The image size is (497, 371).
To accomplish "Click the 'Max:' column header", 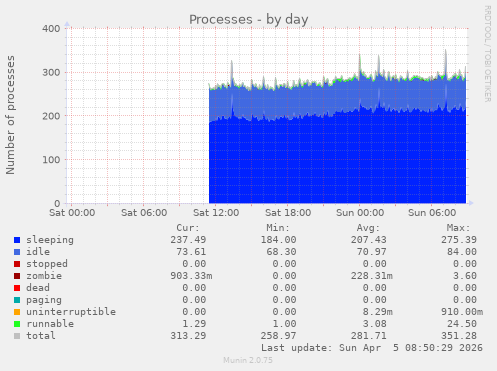I will coord(458,228).
